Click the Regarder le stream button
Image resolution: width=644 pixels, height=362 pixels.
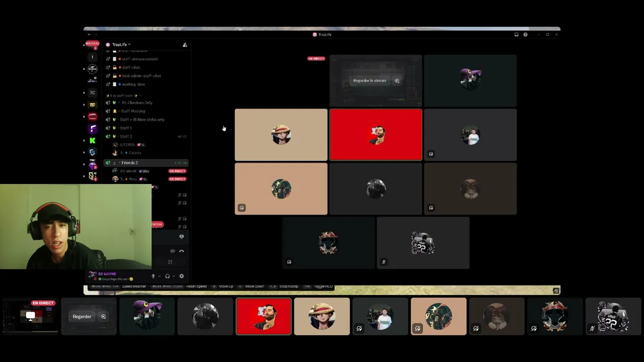[369, 80]
